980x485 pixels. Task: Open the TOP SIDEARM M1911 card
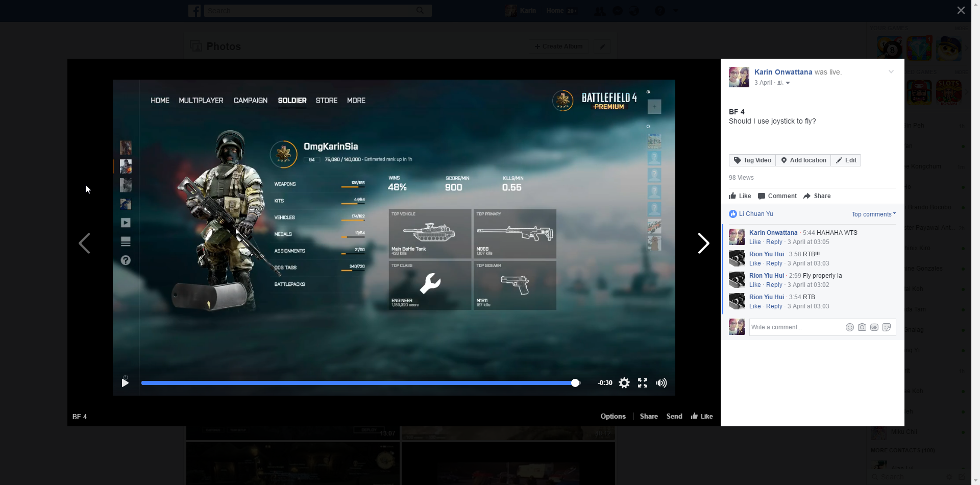pyautogui.click(x=515, y=285)
